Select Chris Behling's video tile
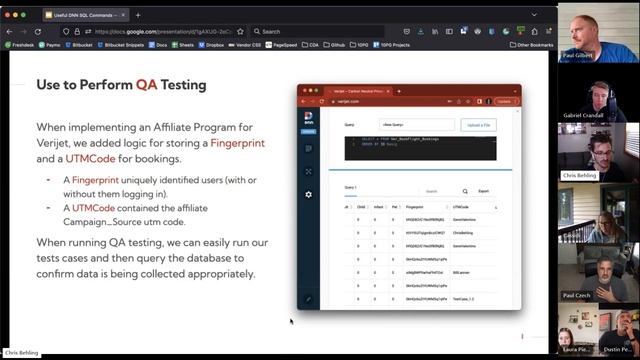The height and width of the screenshot is (360, 640). (x=598, y=152)
